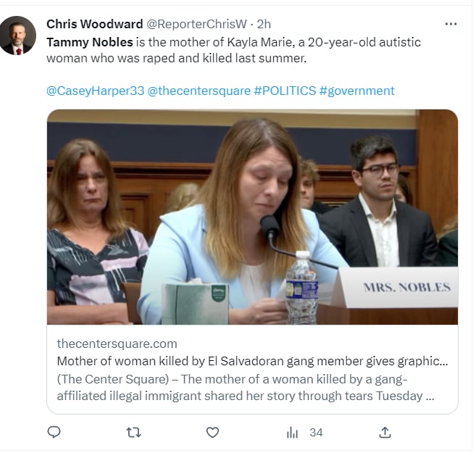Click the 2h timestamp of tweet

[x=264, y=24]
